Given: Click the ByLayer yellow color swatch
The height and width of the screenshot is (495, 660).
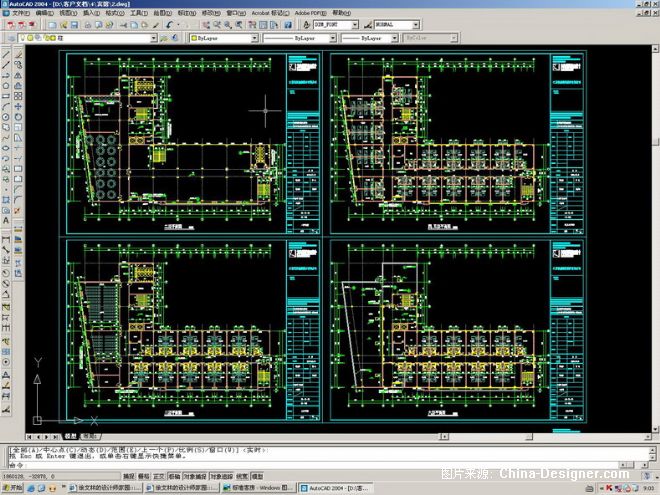Looking at the screenshot, I should tap(194, 38).
